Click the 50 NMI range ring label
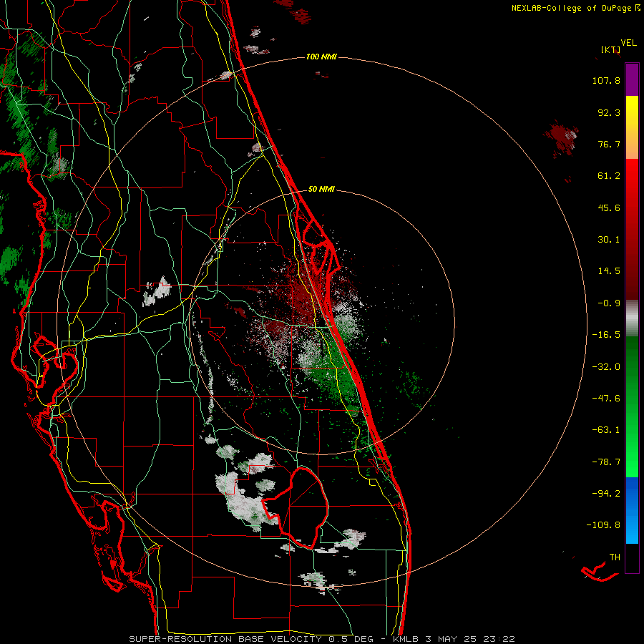Viewport: 644px width, 644px height. (321, 190)
